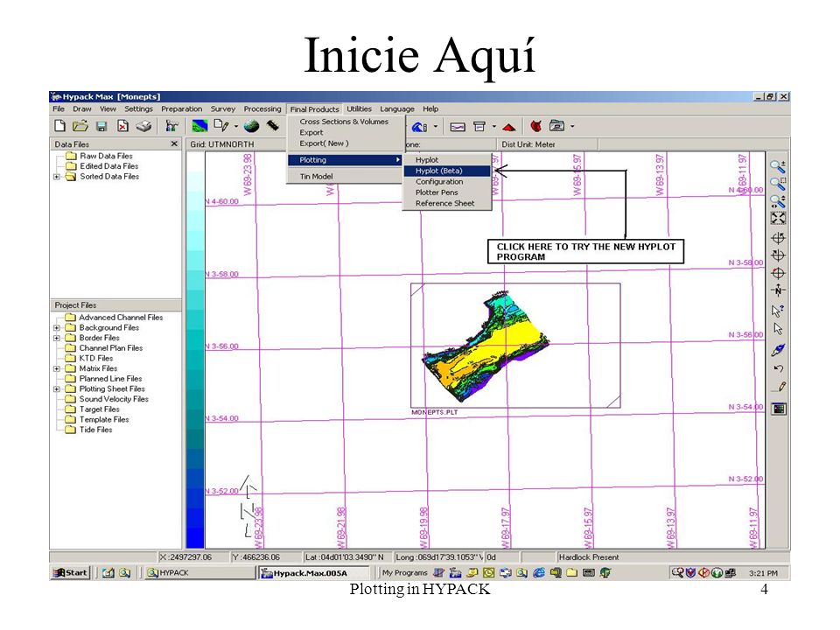
Task: Click the depth color scale bar
Action: (x=195, y=351)
